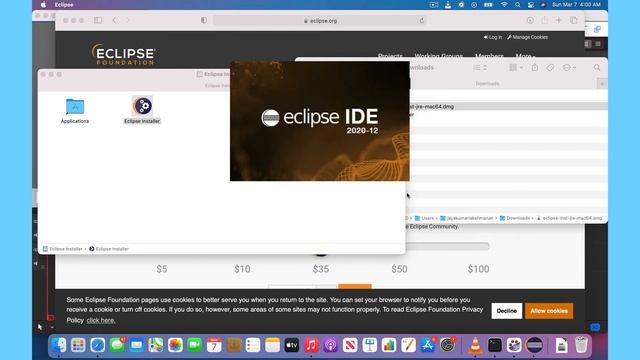Open a new Safari tab

pyautogui.click(x=559, y=20)
